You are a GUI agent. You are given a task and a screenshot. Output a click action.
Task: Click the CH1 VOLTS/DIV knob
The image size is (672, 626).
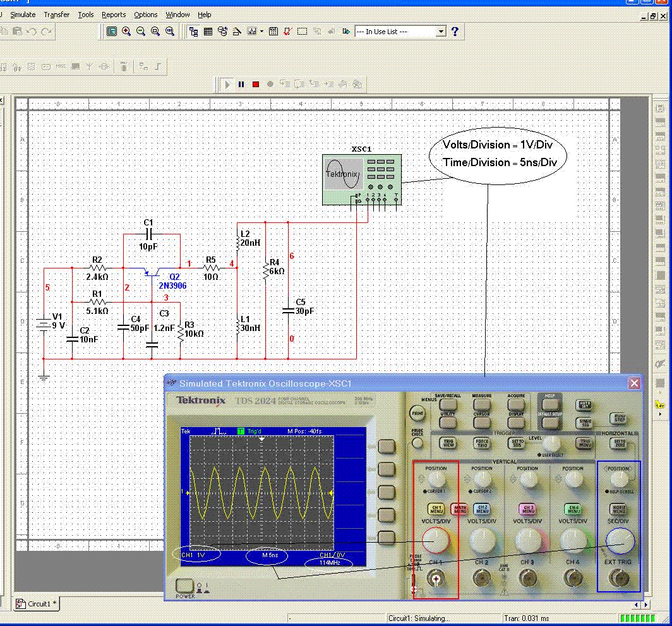click(x=436, y=540)
